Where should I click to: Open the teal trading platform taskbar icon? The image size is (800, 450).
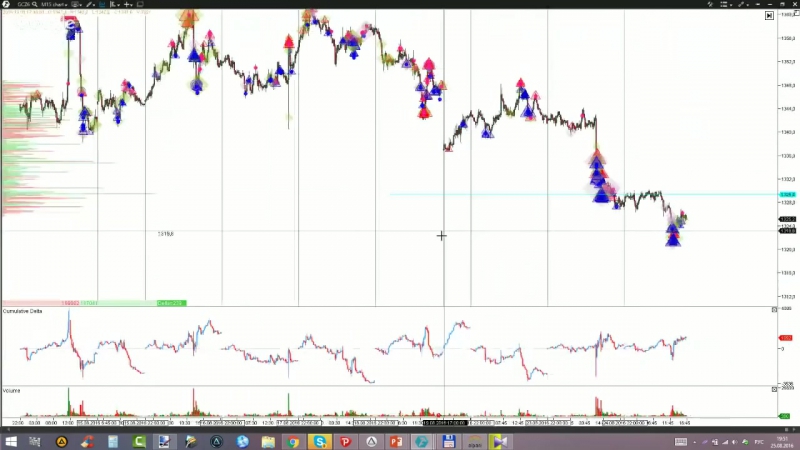422,441
